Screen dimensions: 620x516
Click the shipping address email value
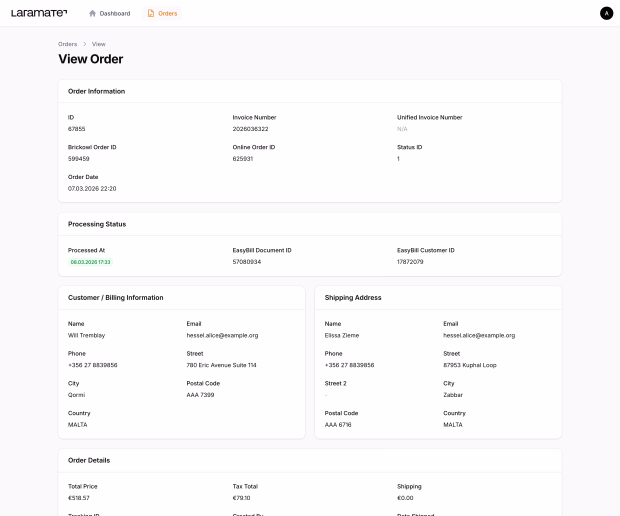(x=479, y=336)
